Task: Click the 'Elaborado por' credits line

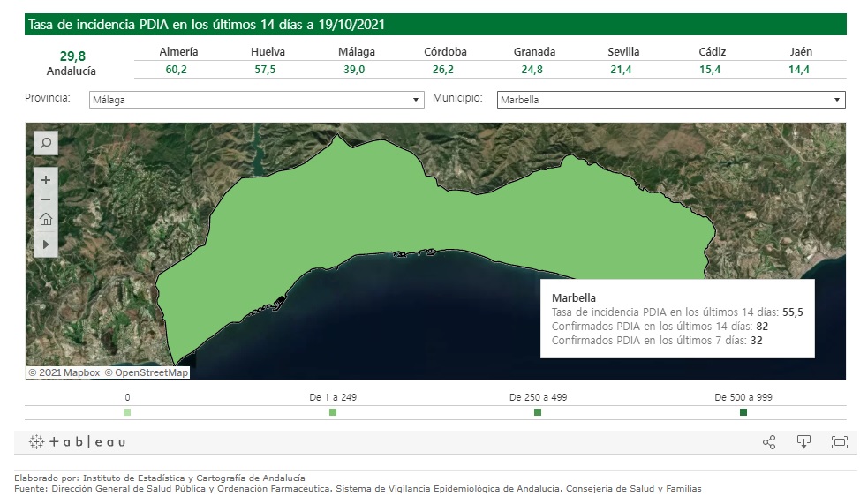Action: [160, 478]
